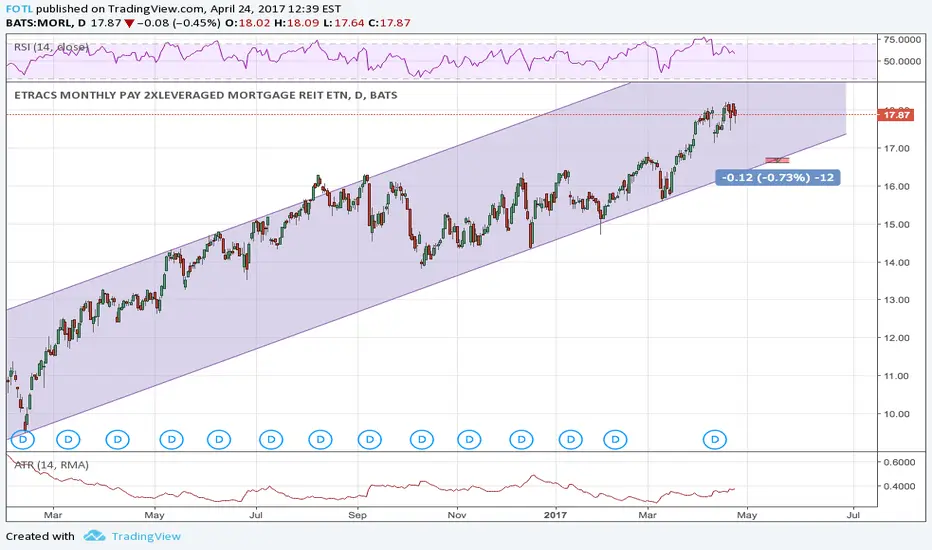This screenshot has width=932, height=550.
Task: Select the July 2016 dividend D marker
Action: [x=272, y=439]
